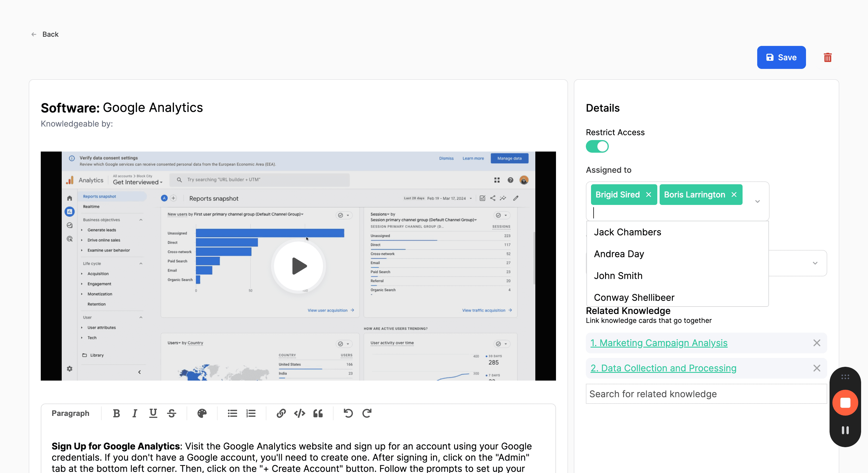Select Jack Chambers from the list
This screenshot has height=473, width=868.
click(x=677, y=232)
